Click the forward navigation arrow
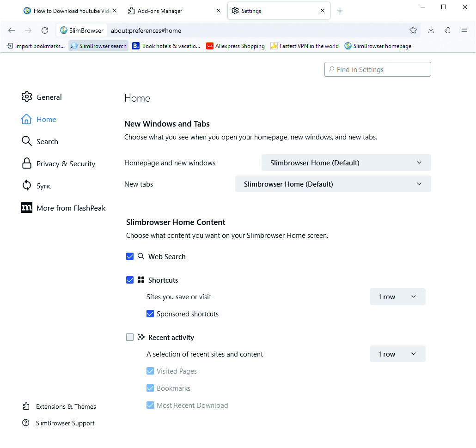476x448 pixels. (28, 30)
